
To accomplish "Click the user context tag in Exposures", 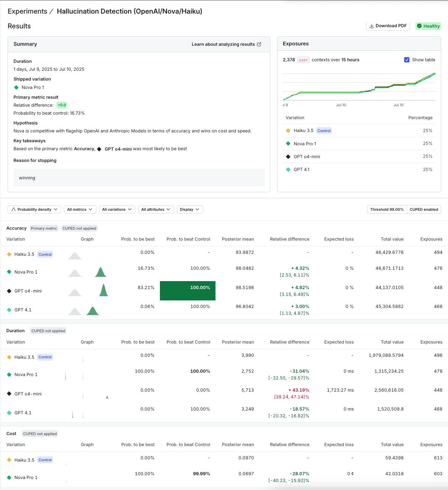I will click(x=303, y=60).
